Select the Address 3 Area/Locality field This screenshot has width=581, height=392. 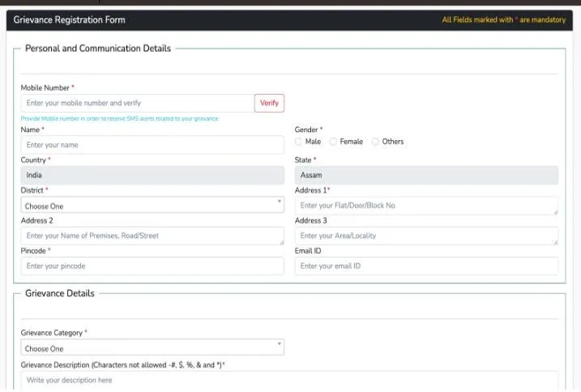coord(425,236)
